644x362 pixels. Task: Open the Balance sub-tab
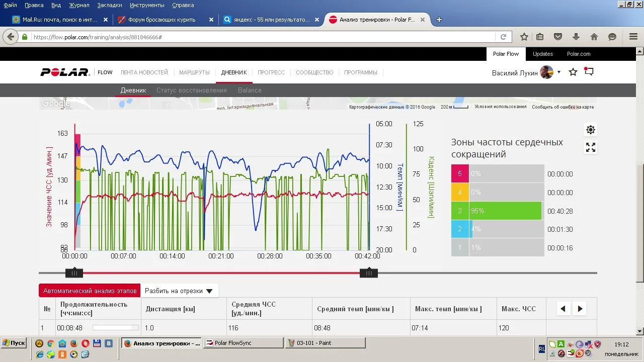(x=250, y=90)
